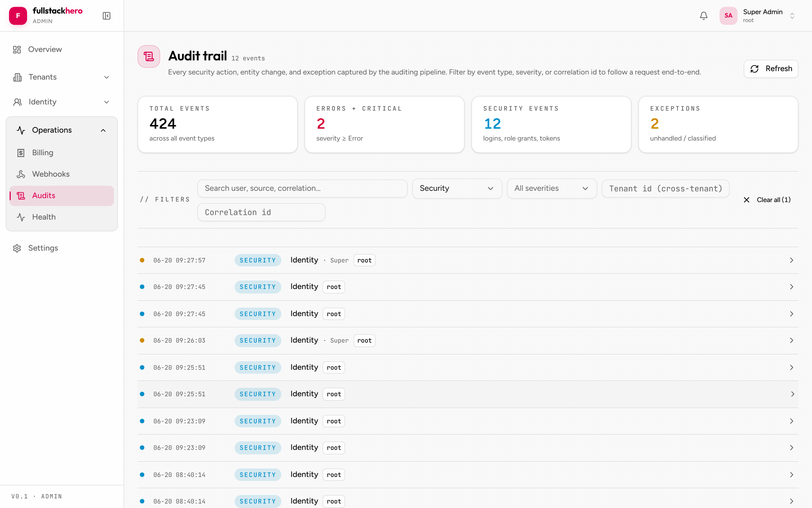This screenshot has height=508, width=812.
Task: Click the Refresh circular arrows icon
Action: coord(754,69)
